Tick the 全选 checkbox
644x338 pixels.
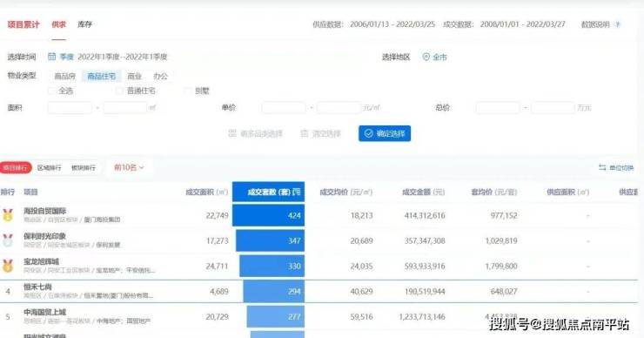(x=51, y=91)
